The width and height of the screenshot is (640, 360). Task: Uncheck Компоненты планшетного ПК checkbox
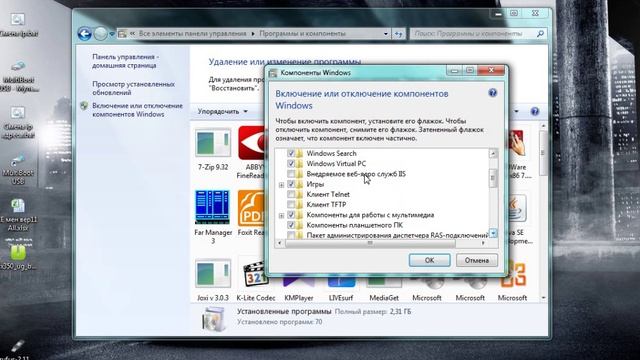291,225
